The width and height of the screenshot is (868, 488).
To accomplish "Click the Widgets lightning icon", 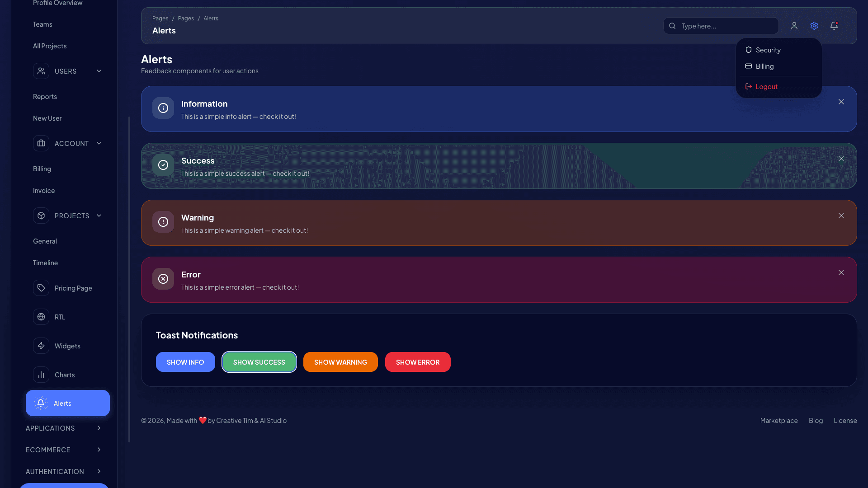I will click(x=41, y=346).
